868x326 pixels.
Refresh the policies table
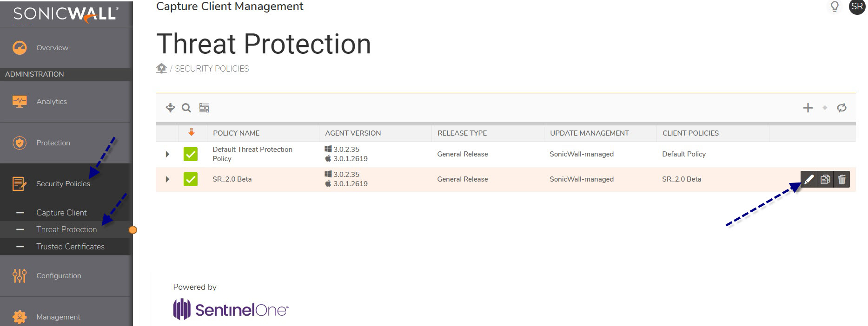(841, 108)
